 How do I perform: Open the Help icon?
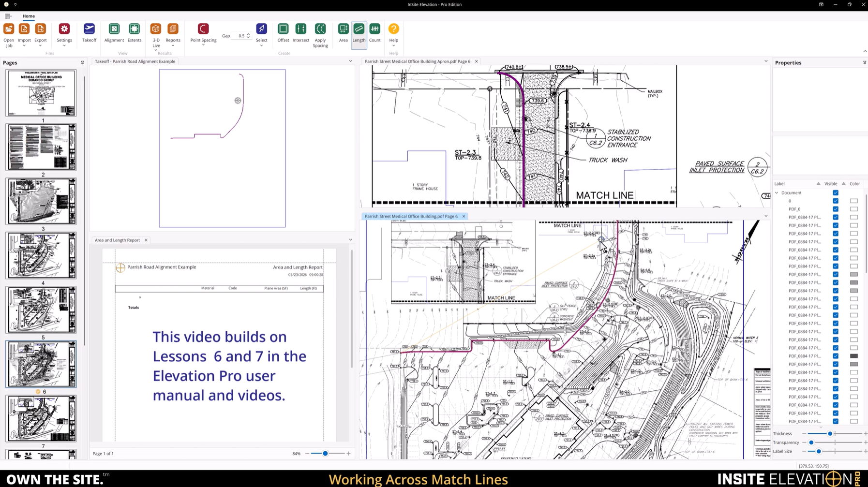(394, 29)
